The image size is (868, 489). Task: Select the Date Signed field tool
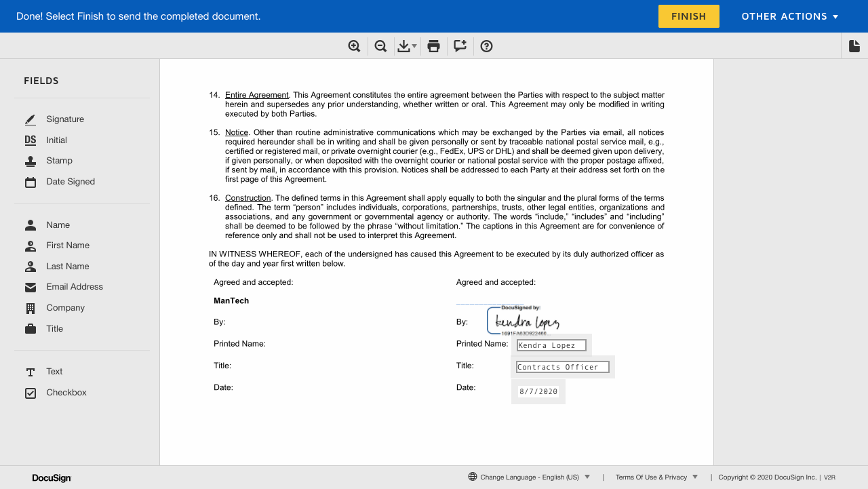coord(70,181)
